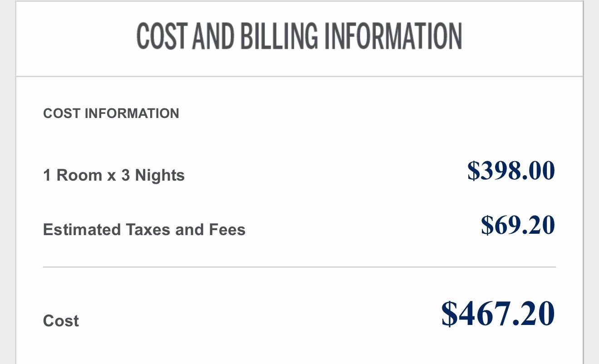Click the word Fees in the taxes row

[227, 230]
